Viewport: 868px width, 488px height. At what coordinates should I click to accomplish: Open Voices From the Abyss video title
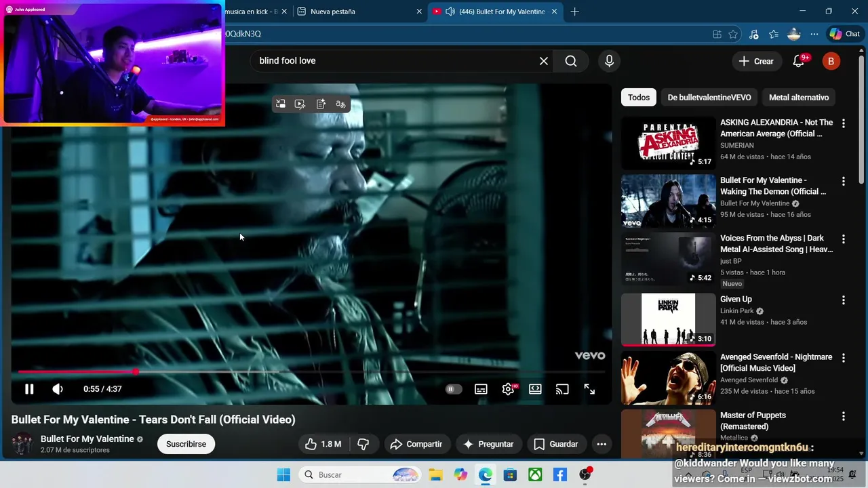click(776, 244)
